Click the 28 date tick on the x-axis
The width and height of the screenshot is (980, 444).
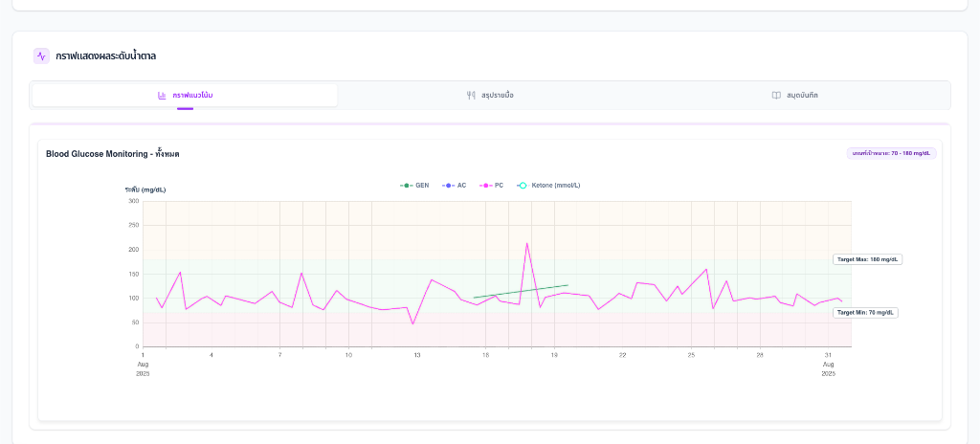pyautogui.click(x=759, y=355)
